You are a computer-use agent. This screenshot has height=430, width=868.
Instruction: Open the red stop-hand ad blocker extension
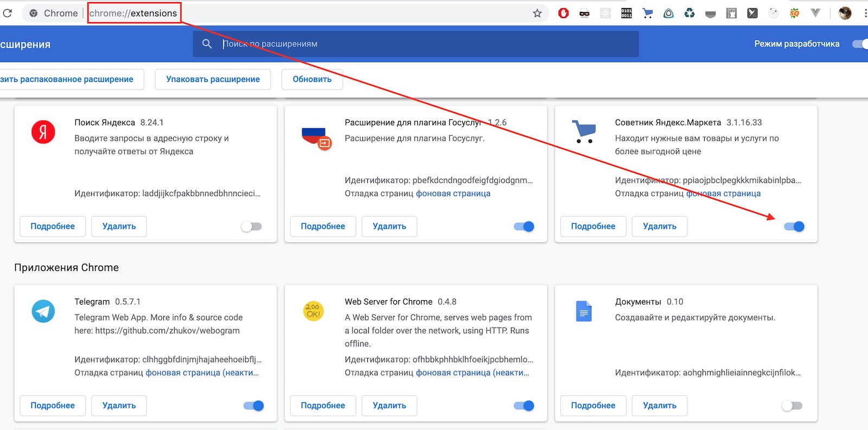point(564,13)
